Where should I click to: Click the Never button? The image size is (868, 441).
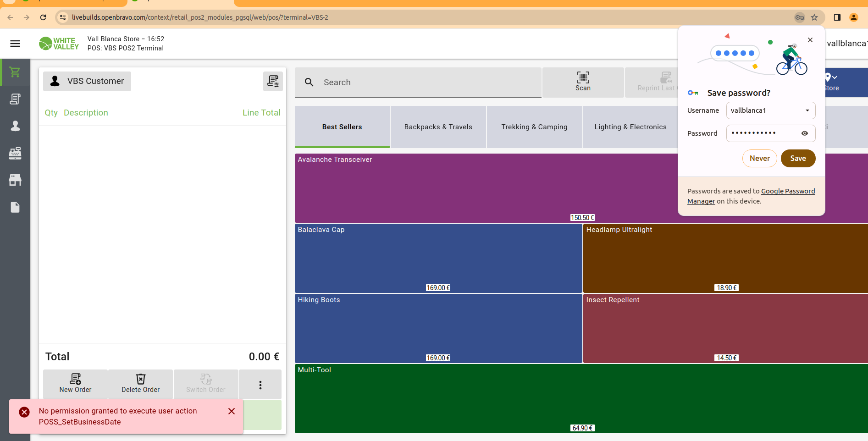(759, 158)
